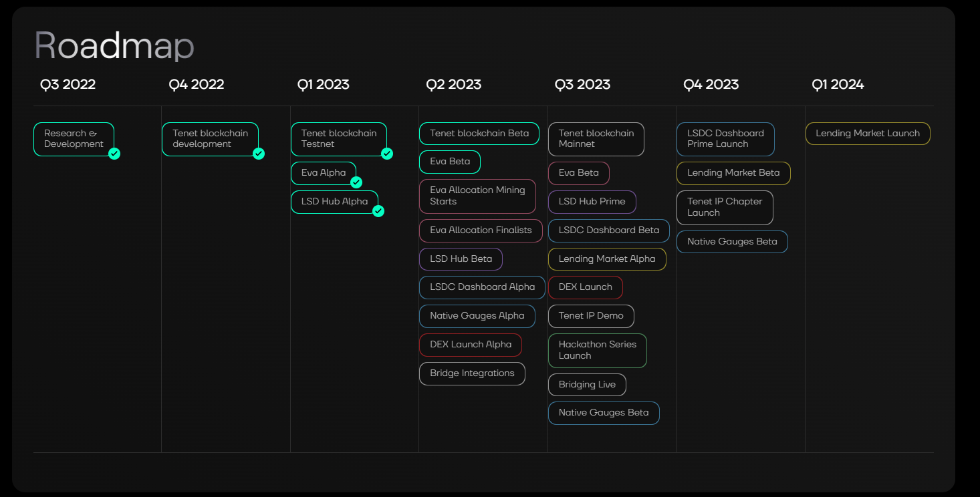Open the LSDC Dashboard Prime Launch item
This screenshot has height=497, width=980.
pyautogui.click(x=725, y=139)
